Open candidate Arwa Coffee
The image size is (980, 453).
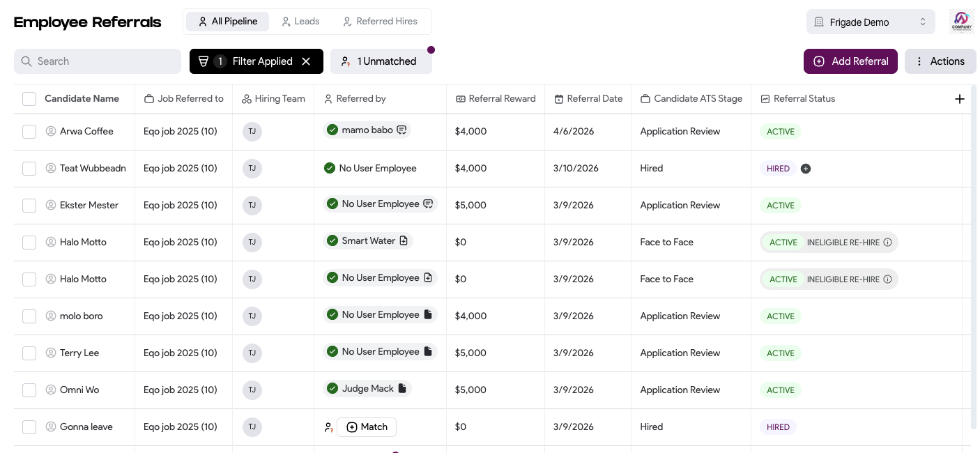pos(86,131)
